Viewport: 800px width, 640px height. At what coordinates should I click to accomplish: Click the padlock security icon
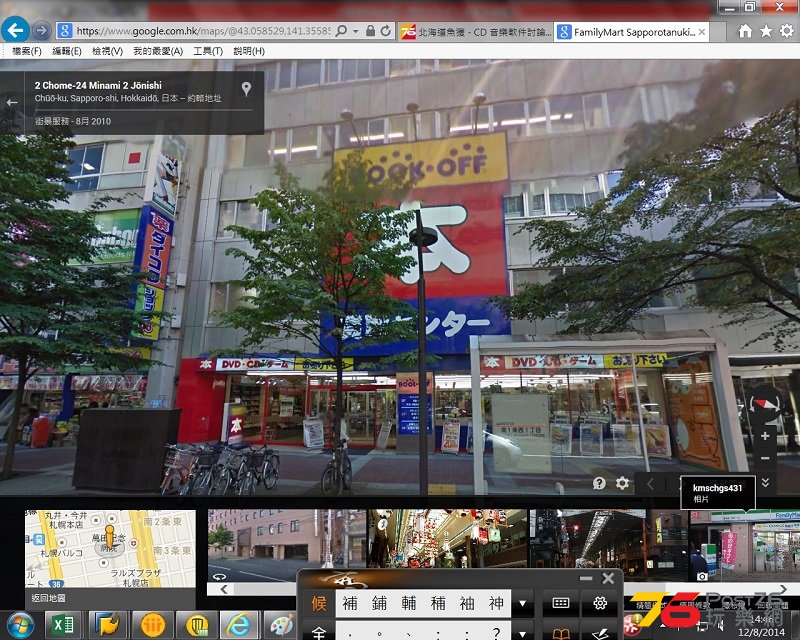pos(370,31)
